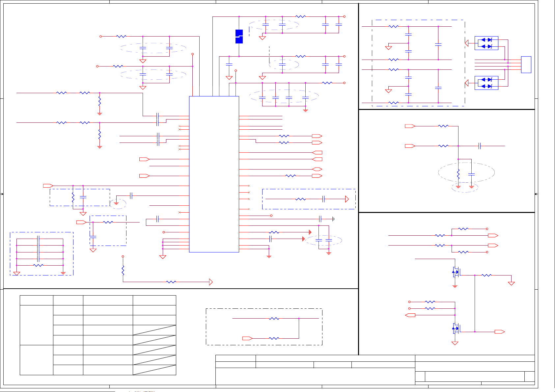The width and height of the screenshot is (555, 392).
Task: Select left-pointing port above the lower MOSFET
Action: (x=410, y=315)
